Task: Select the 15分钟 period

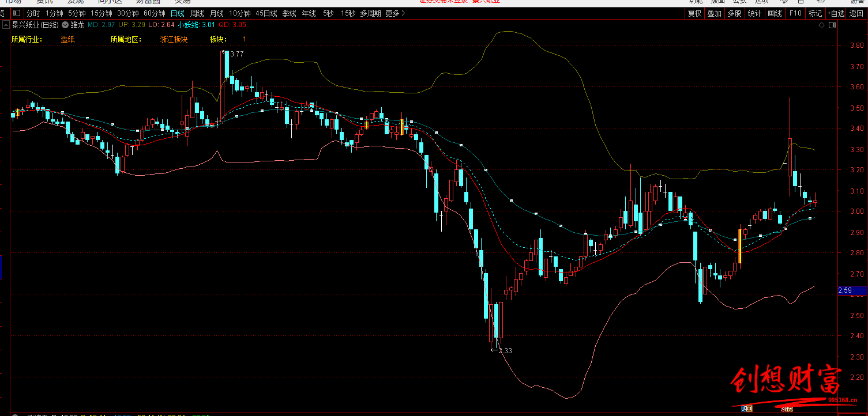Action: pos(102,13)
